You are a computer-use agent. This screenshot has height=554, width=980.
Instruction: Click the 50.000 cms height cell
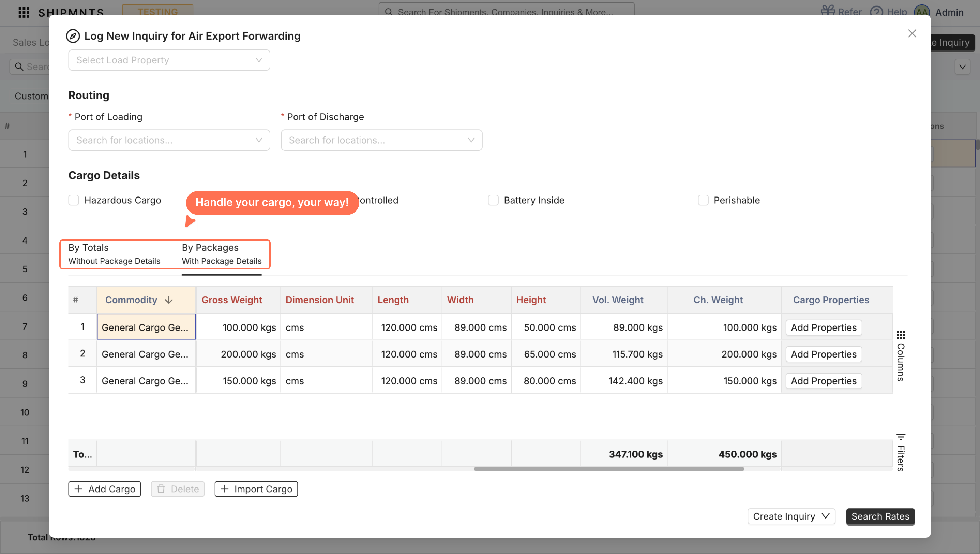(x=545, y=327)
